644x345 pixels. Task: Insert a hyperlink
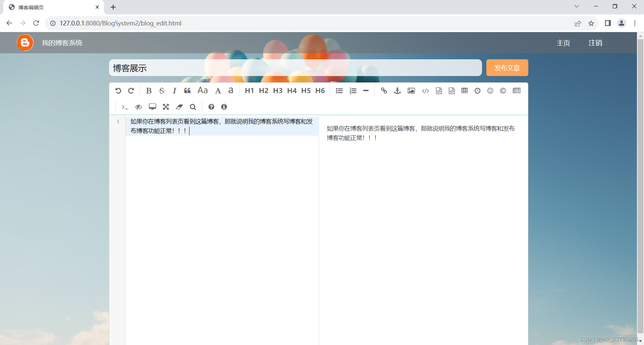click(x=384, y=90)
